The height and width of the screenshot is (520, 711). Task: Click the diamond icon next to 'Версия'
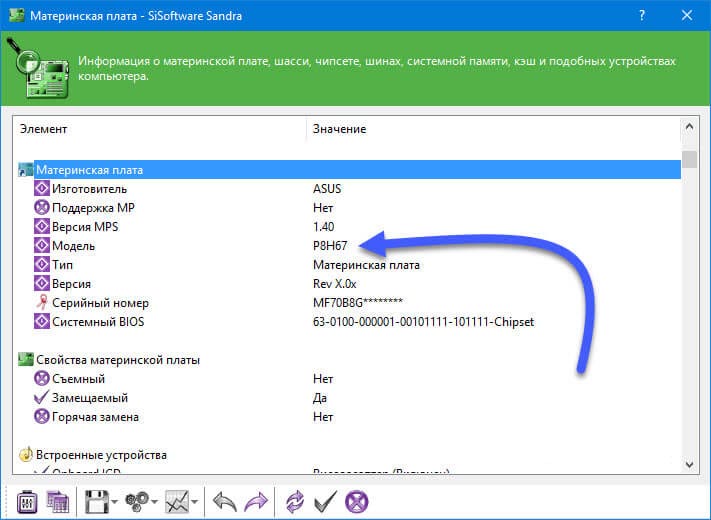point(42,283)
